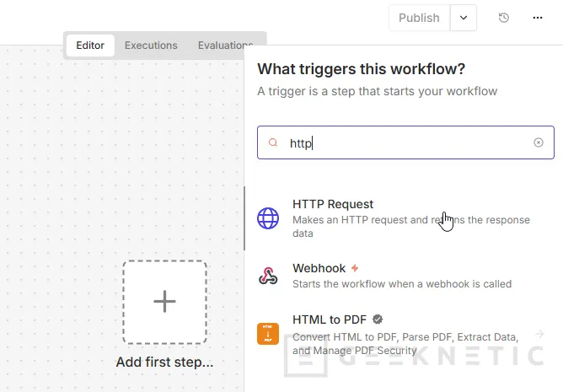
Task: Choose the Webhook trigger title
Action: [x=319, y=268]
